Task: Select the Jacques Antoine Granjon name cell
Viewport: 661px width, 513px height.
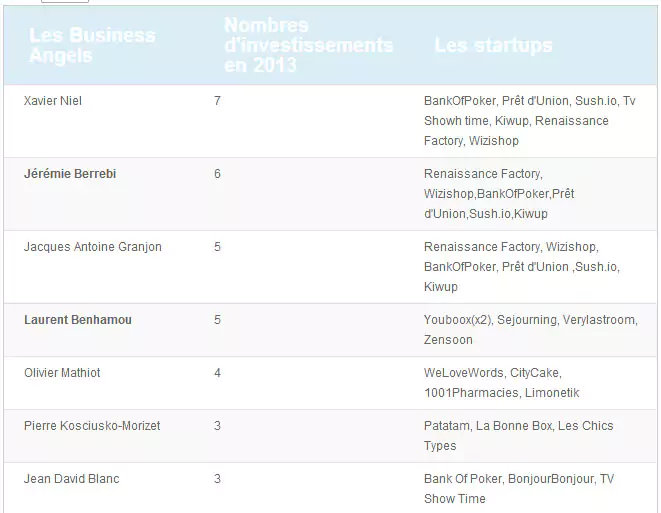Action: point(92,247)
